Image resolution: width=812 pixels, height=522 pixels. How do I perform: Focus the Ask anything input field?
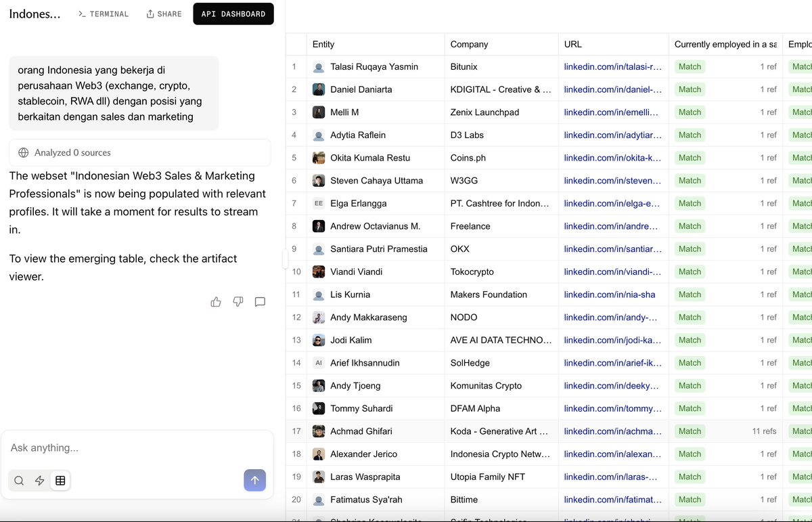137,448
